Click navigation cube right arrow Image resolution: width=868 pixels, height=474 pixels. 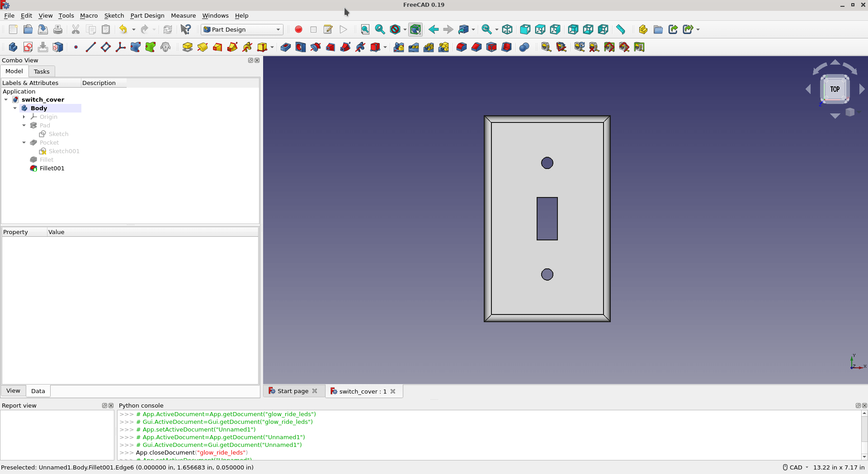pos(862,89)
